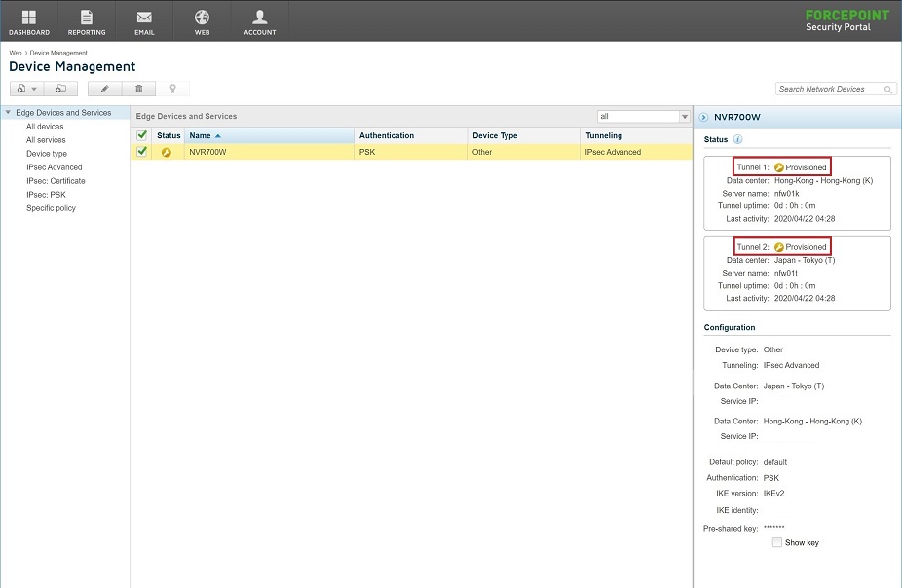Image resolution: width=902 pixels, height=588 pixels.
Task: Open the Dashboard section
Action: 28,21
